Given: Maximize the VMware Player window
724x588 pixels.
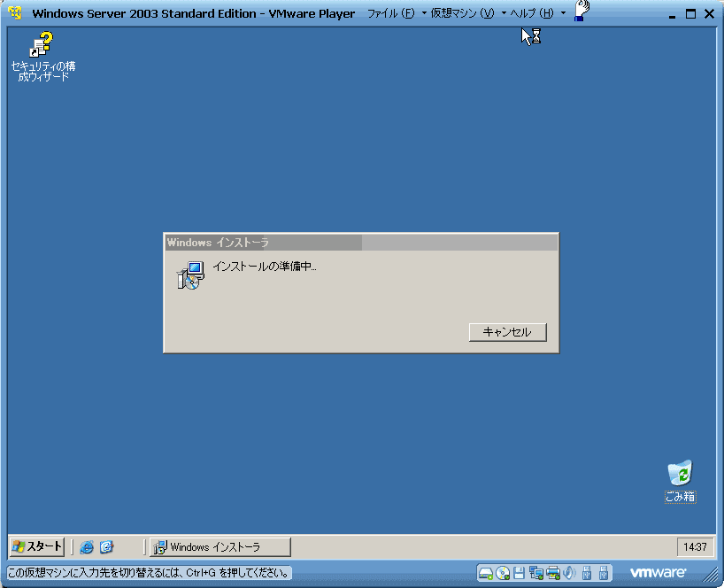Looking at the screenshot, I should click(690, 14).
